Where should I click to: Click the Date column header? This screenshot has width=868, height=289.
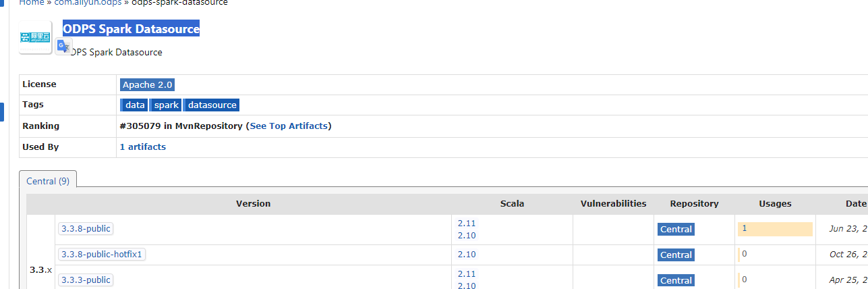(856, 204)
